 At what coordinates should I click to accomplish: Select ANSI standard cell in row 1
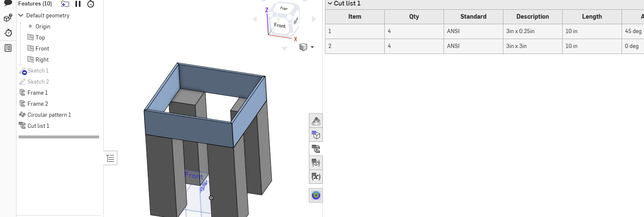[473, 31]
